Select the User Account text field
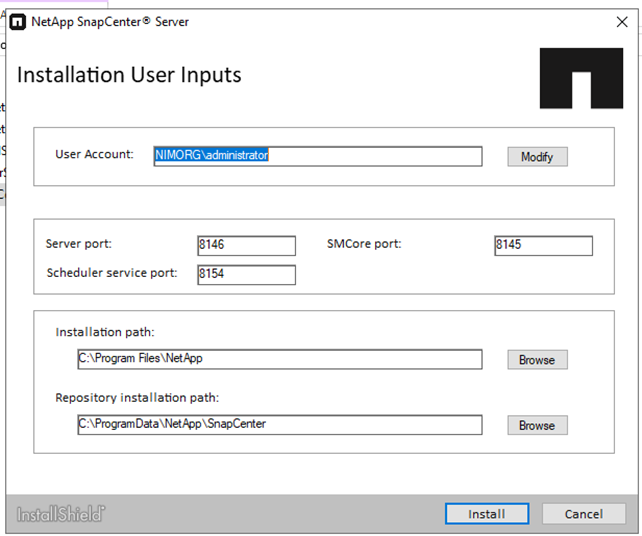 [317, 156]
